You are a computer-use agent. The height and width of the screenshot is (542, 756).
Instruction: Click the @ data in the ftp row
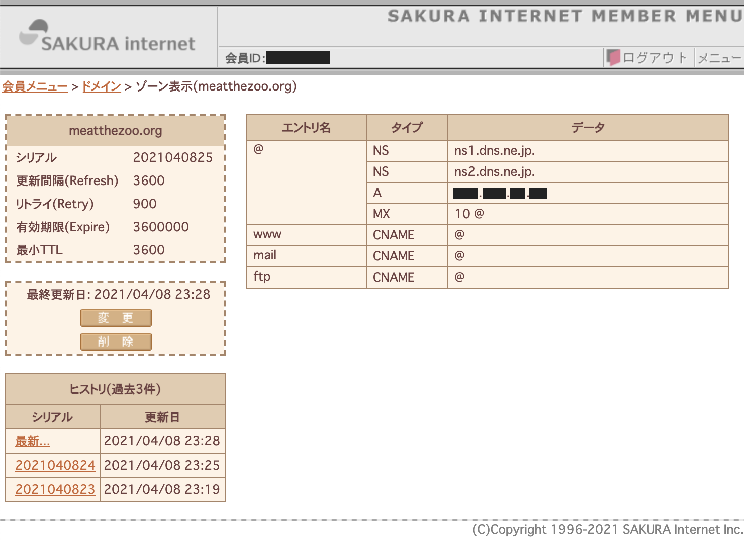459,277
